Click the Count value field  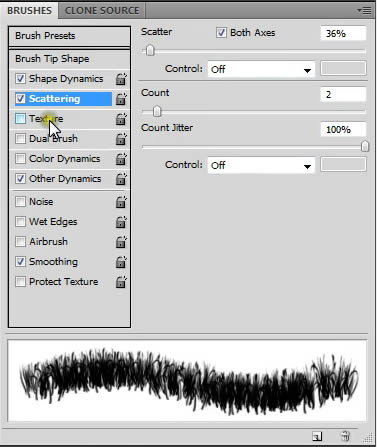343,95
